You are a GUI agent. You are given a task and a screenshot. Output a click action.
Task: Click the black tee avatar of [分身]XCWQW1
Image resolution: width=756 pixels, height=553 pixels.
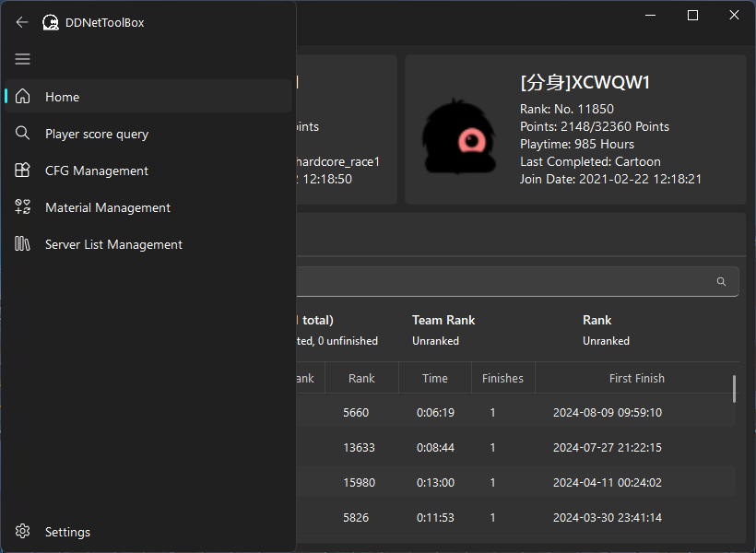459,136
